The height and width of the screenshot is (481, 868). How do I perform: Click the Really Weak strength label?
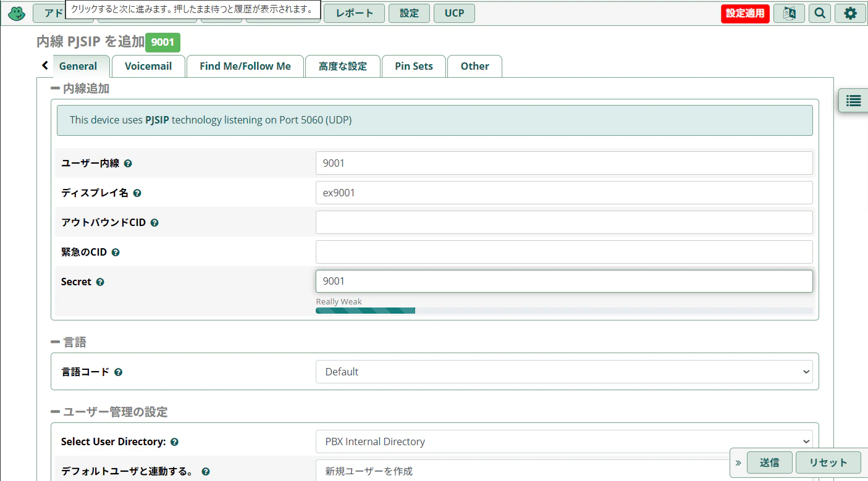click(339, 301)
